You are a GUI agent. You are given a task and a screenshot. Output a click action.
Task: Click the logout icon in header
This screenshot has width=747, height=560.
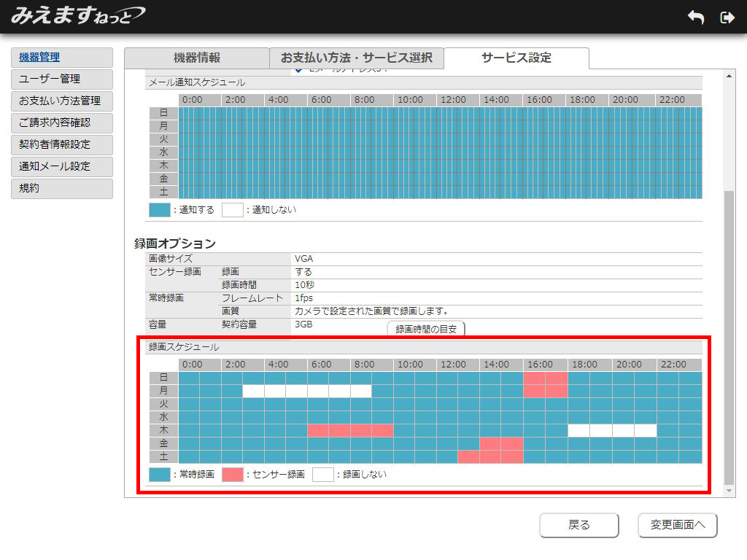[727, 17]
